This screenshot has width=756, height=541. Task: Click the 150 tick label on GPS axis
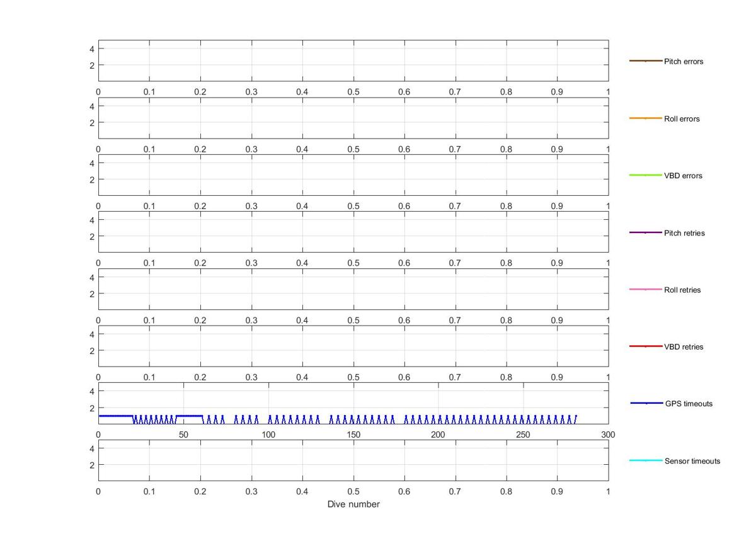[353, 435]
